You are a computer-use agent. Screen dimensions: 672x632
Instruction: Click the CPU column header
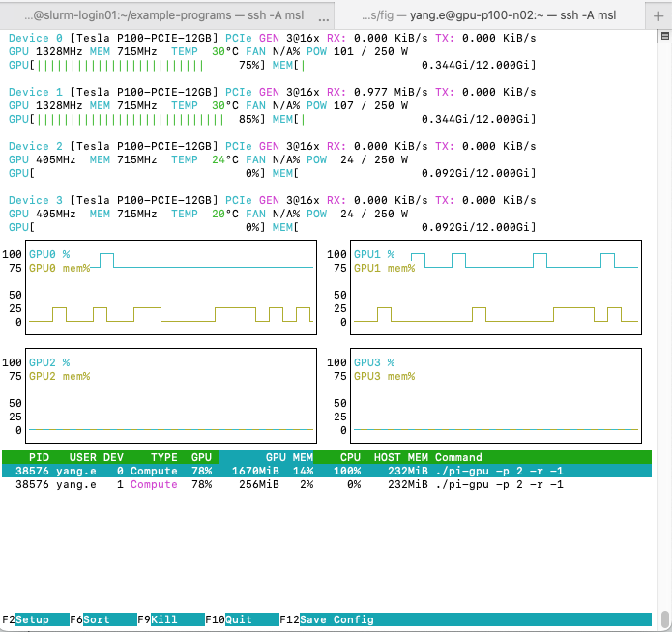click(x=350, y=457)
